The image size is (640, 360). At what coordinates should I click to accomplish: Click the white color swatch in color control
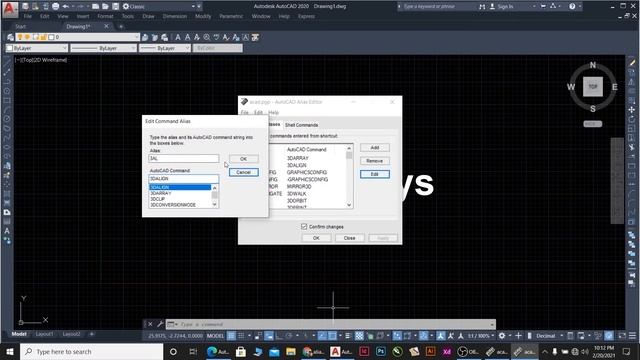(x=9, y=48)
